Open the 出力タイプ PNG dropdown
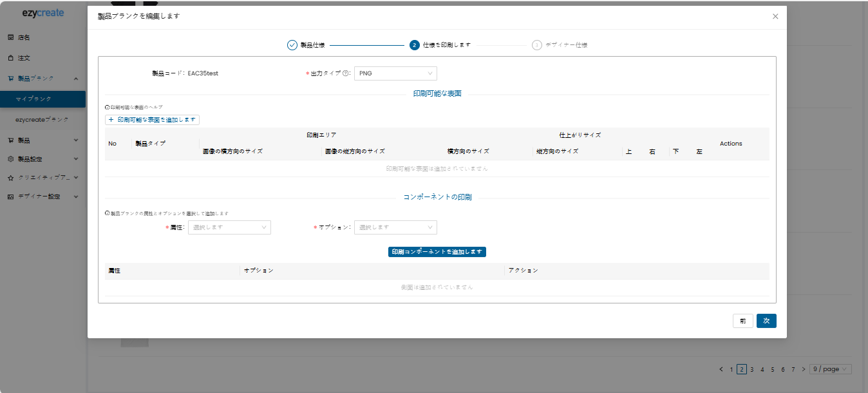This screenshot has width=868, height=393. (x=395, y=73)
